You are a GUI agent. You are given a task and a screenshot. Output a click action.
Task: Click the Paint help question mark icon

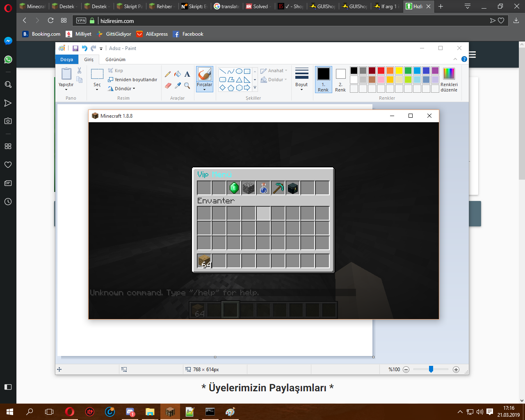[464, 59]
